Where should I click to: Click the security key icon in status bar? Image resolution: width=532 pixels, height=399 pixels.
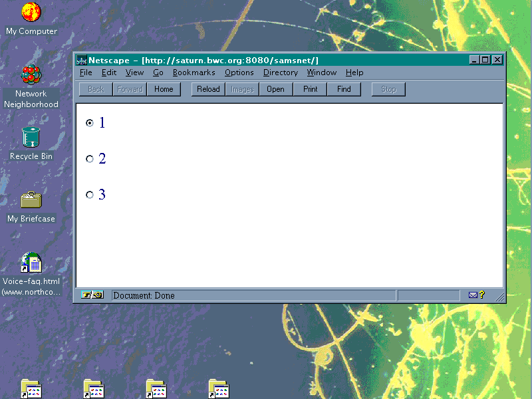[x=92, y=295]
